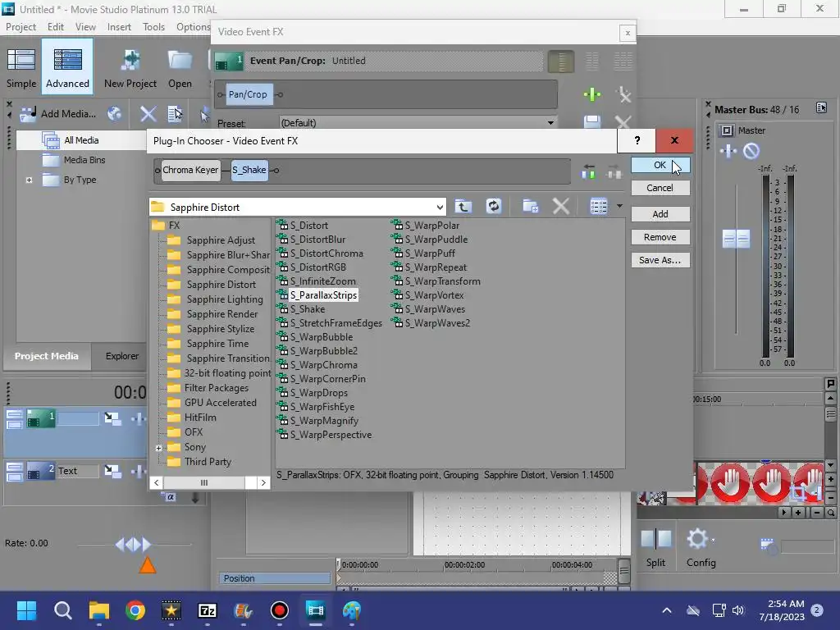Open Chrome from the taskbar

[135, 610]
